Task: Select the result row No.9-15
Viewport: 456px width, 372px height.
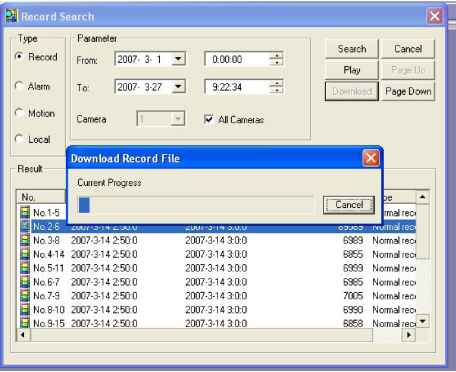Action: pos(217,323)
